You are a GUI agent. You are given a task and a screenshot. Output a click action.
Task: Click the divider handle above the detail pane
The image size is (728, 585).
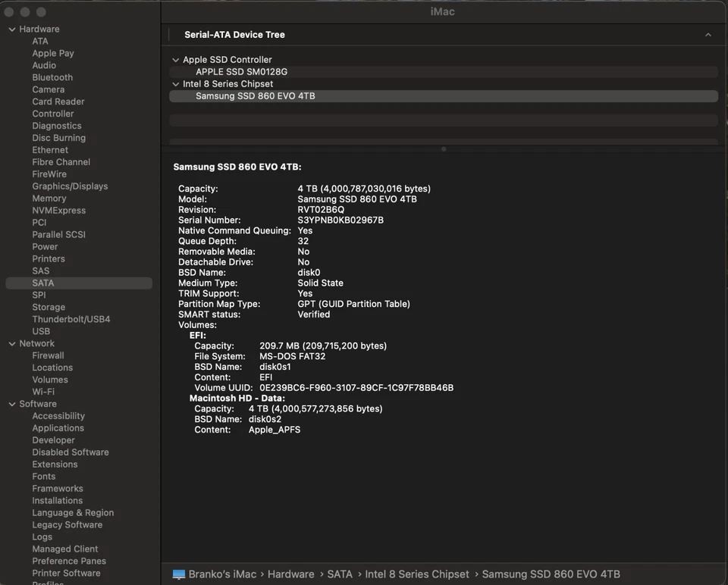(443, 149)
